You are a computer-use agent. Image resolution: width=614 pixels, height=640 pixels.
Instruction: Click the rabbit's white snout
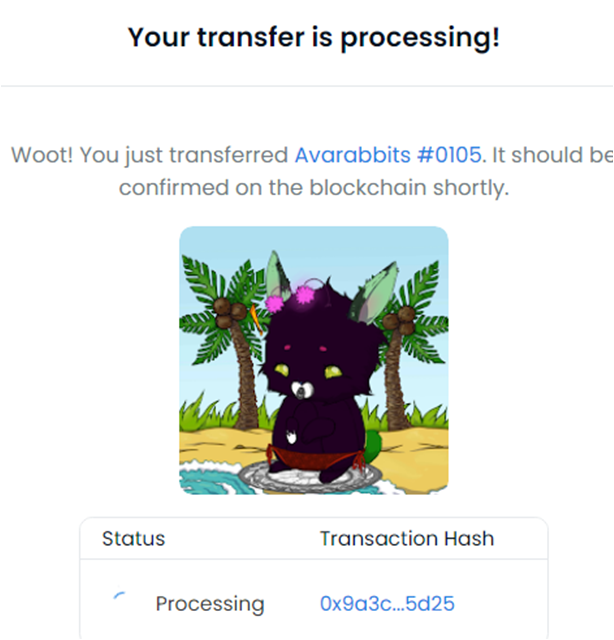(x=302, y=391)
